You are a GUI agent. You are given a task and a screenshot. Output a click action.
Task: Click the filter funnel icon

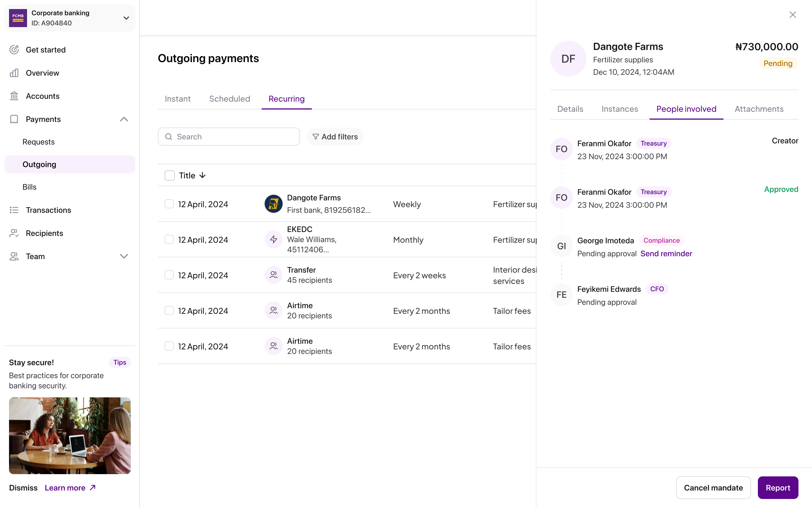click(x=315, y=137)
